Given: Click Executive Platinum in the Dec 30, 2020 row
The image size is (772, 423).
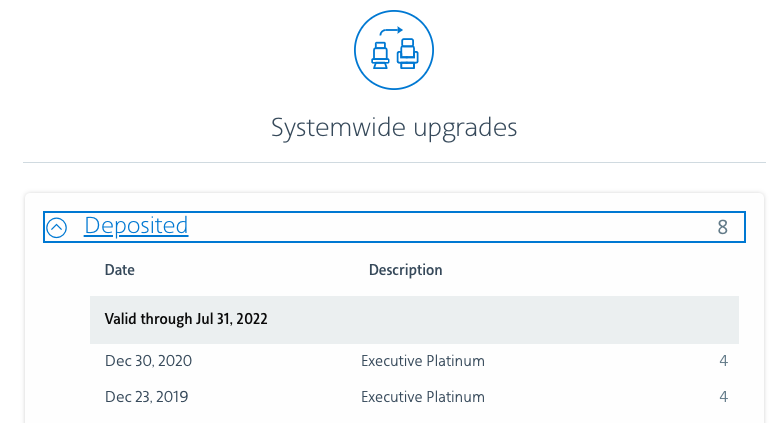Looking at the screenshot, I should coord(422,361).
